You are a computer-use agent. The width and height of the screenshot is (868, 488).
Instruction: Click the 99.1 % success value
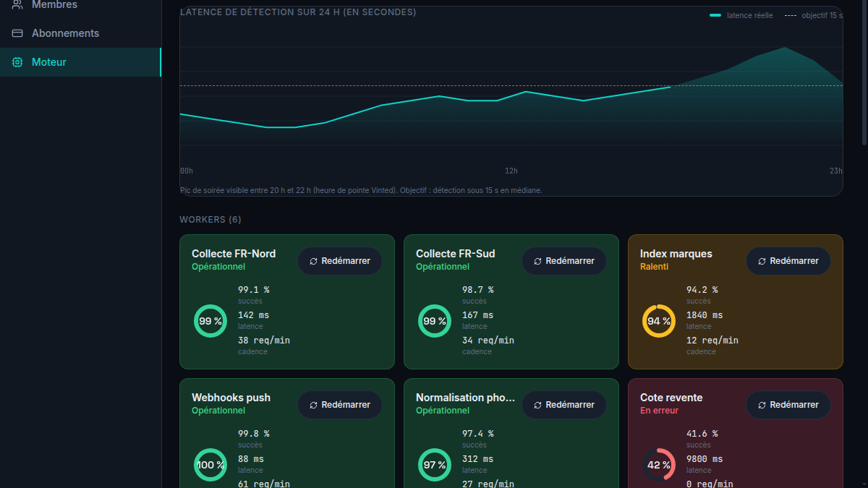(254, 289)
